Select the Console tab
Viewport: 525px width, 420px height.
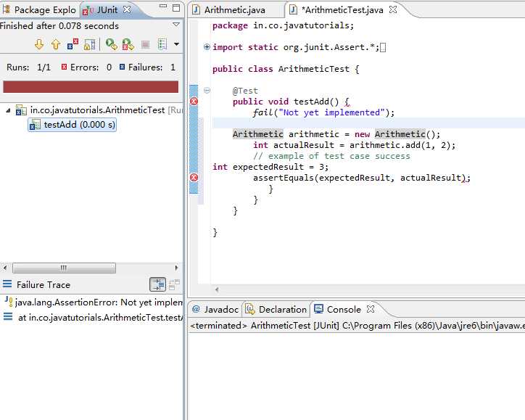click(x=338, y=310)
